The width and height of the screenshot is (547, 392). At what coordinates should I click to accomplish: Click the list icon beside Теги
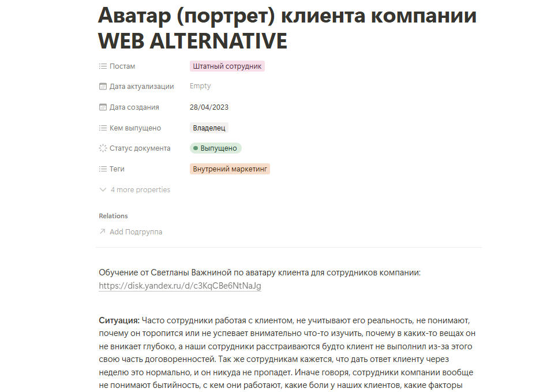tap(103, 169)
